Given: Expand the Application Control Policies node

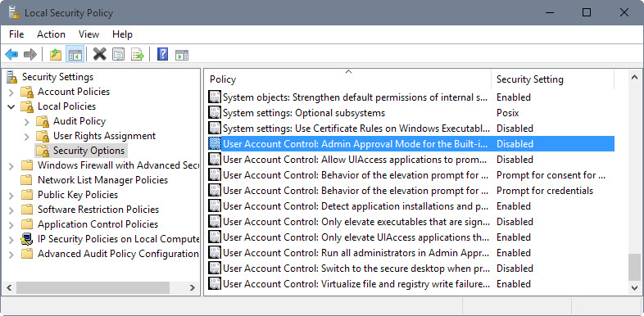Looking at the screenshot, I should click(x=11, y=225).
